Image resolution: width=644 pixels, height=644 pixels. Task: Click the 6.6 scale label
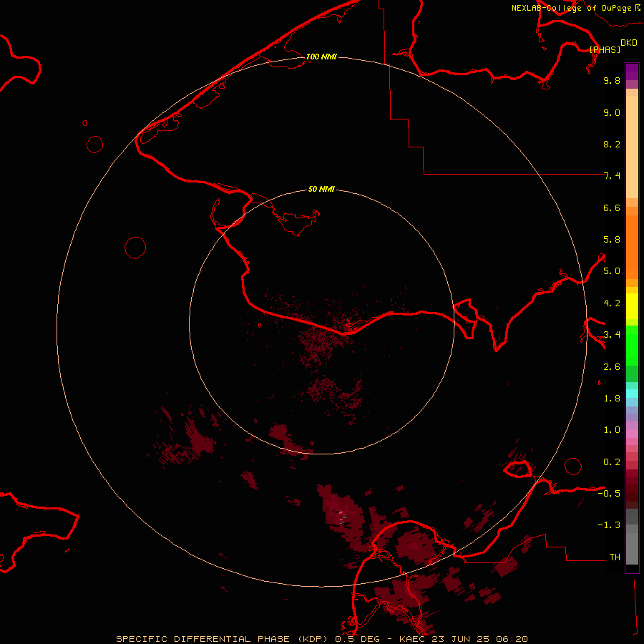[x=612, y=208]
